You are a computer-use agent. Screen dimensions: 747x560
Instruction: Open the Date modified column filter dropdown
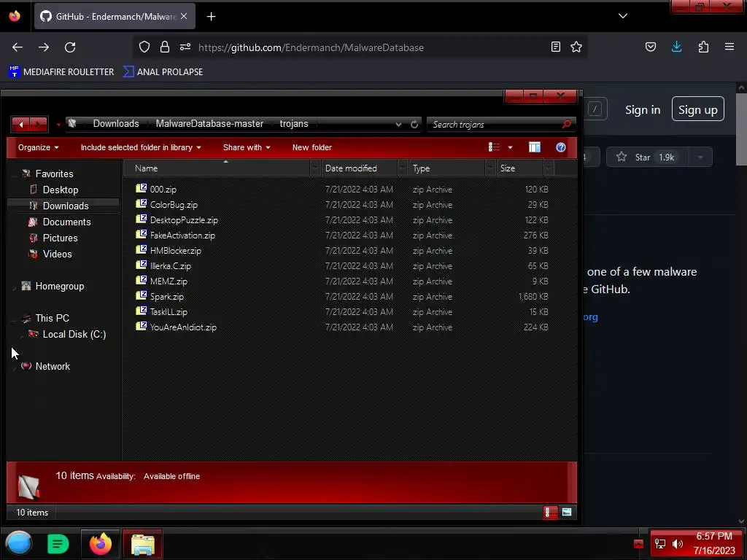pyautogui.click(x=403, y=168)
